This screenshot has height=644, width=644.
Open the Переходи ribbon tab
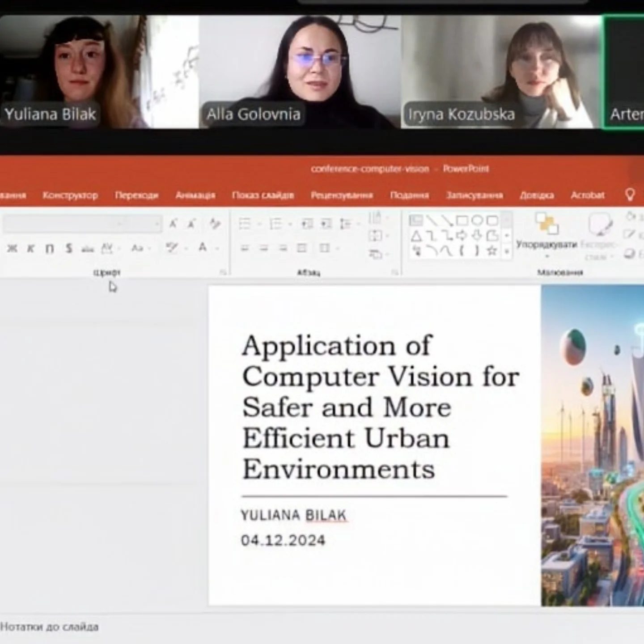pyautogui.click(x=136, y=195)
